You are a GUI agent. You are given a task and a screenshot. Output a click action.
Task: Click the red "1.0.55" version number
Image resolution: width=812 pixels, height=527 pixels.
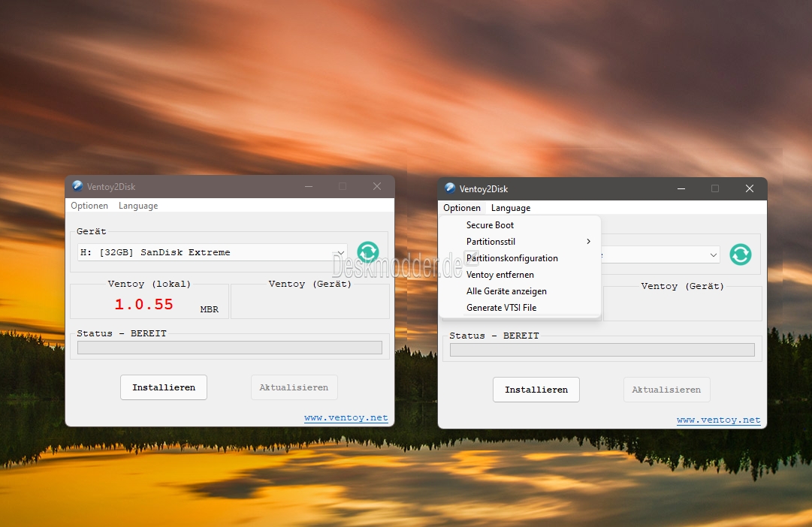click(x=144, y=304)
